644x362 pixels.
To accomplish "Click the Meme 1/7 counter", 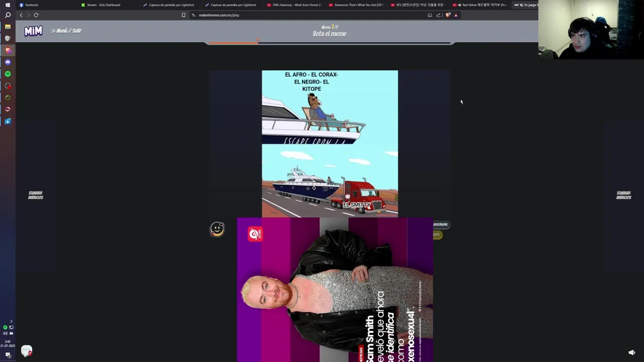I will pyautogui.click(x=330, y=27).
